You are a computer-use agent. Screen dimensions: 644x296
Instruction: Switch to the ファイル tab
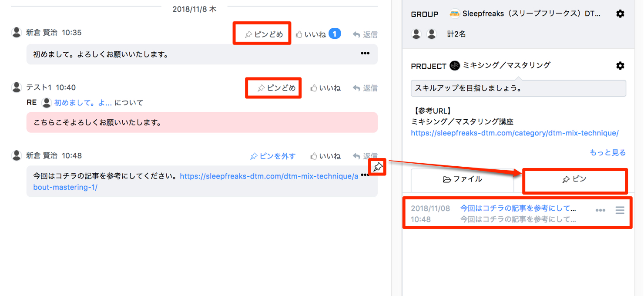tap(462, 179)
